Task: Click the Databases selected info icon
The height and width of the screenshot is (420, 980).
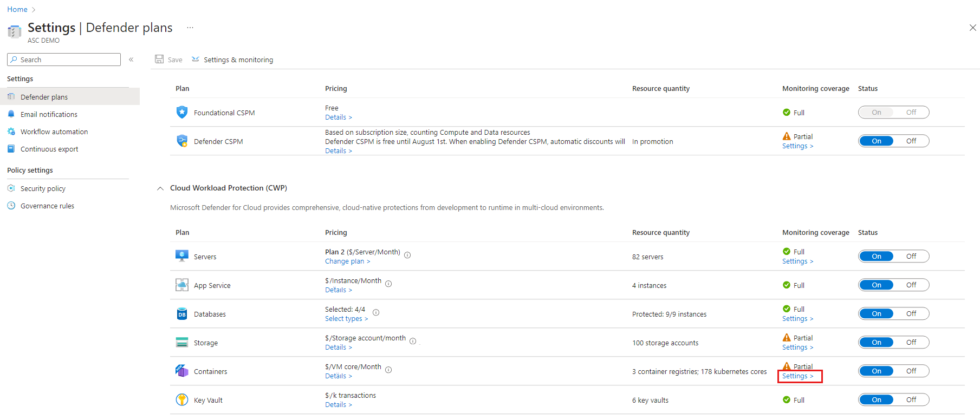Action: tap(376, 312)
